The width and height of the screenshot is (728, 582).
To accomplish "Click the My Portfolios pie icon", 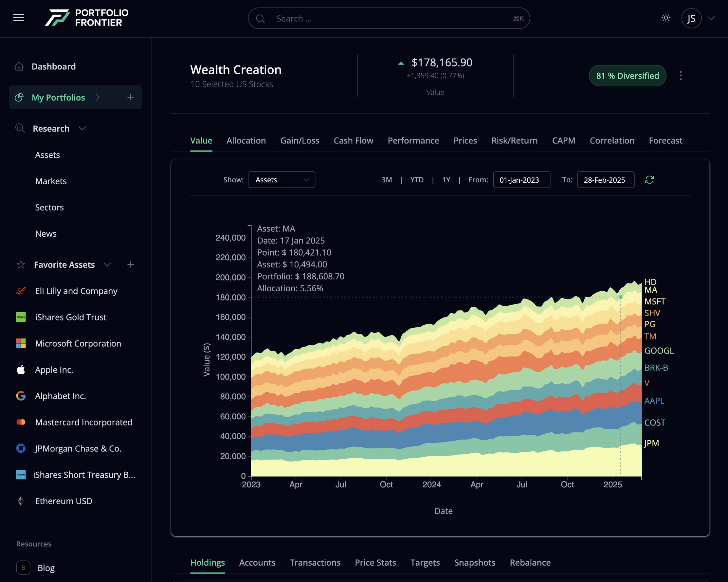I will click(19, 97).
